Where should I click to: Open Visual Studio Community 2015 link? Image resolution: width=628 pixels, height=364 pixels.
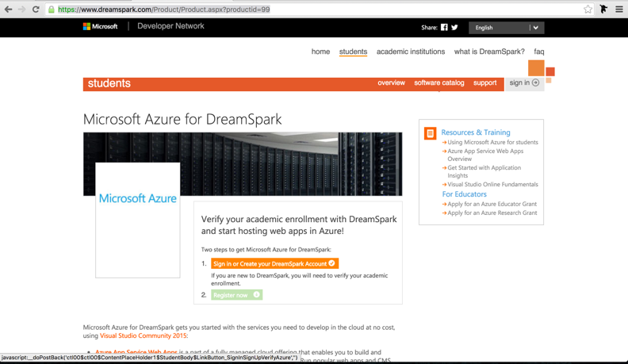point(143,335)
